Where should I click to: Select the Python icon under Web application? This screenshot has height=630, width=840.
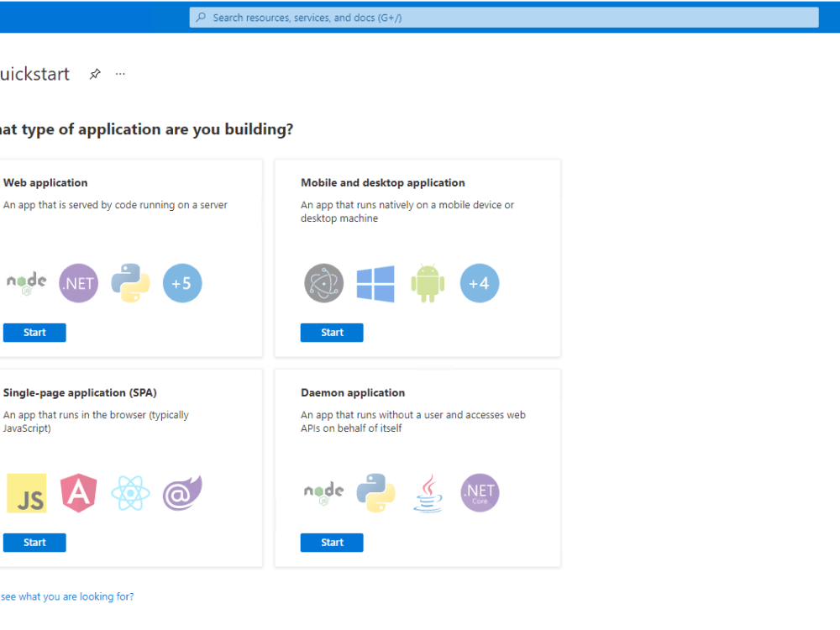click(130, 283)
